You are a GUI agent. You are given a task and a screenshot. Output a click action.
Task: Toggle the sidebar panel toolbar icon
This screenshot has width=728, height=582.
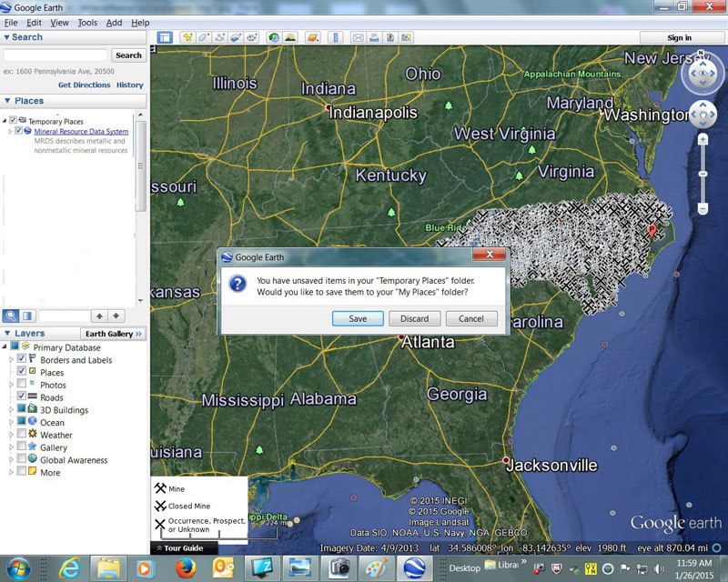tap(165, 37)
